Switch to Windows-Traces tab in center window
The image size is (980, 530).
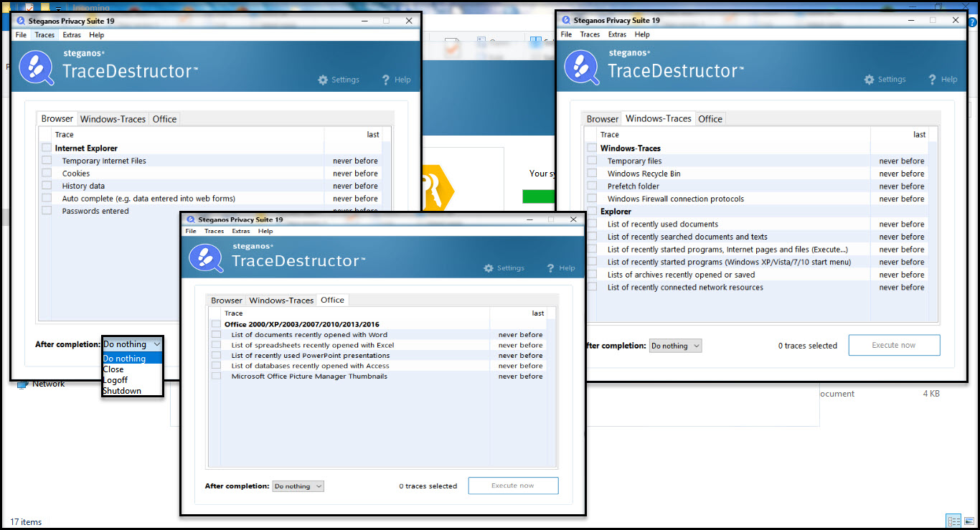coord(281,301)
